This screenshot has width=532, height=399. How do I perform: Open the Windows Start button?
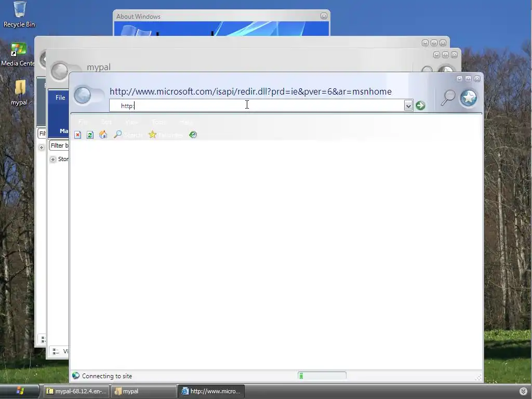coord(20,391)
